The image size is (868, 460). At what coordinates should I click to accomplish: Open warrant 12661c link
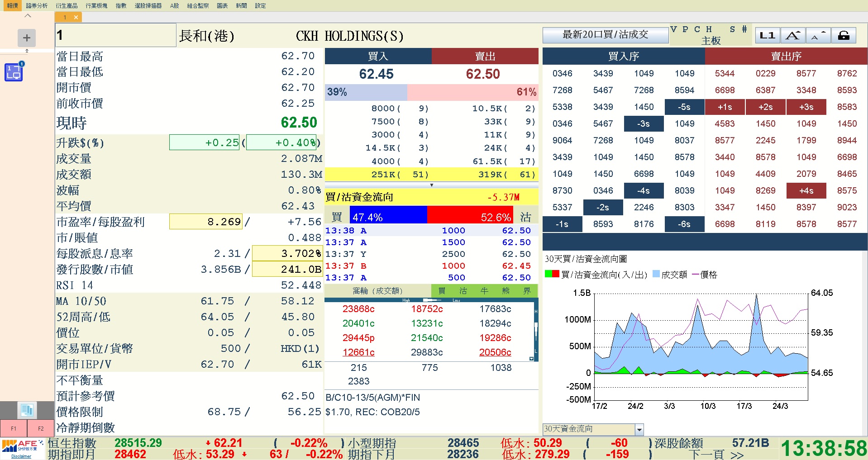point(358,352)
